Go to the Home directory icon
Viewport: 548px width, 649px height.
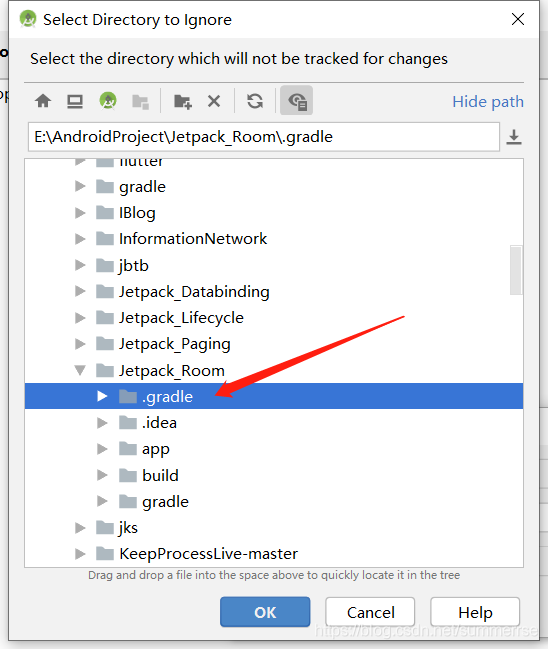pyautogui.click(x=43, y=101)
